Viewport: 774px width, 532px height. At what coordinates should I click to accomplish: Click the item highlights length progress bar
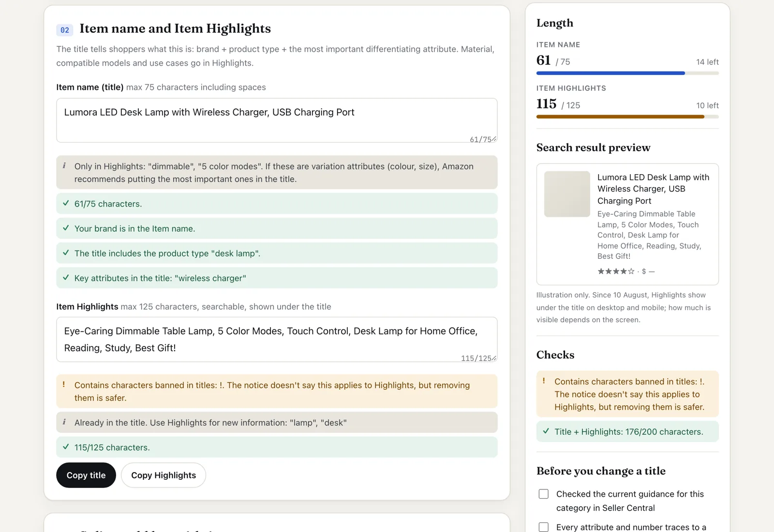tap(627, 117)
